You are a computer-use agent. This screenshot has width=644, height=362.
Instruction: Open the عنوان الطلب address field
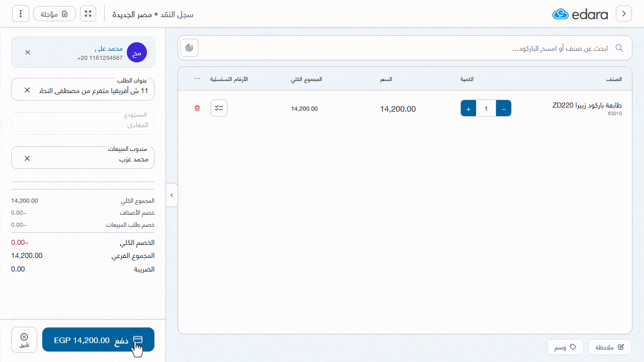click(83, 89)
